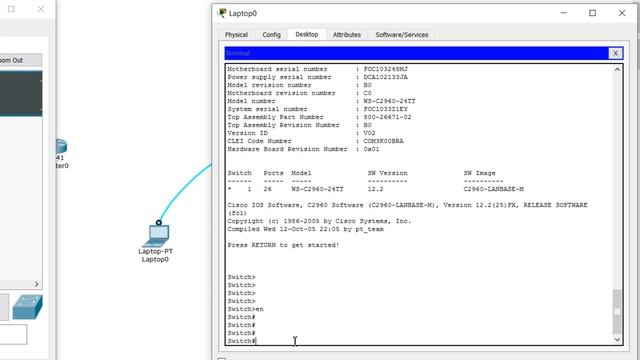Click the Motherboard serial number line
The width and height of the screenshot is (640, 360).
click(318, 69)
